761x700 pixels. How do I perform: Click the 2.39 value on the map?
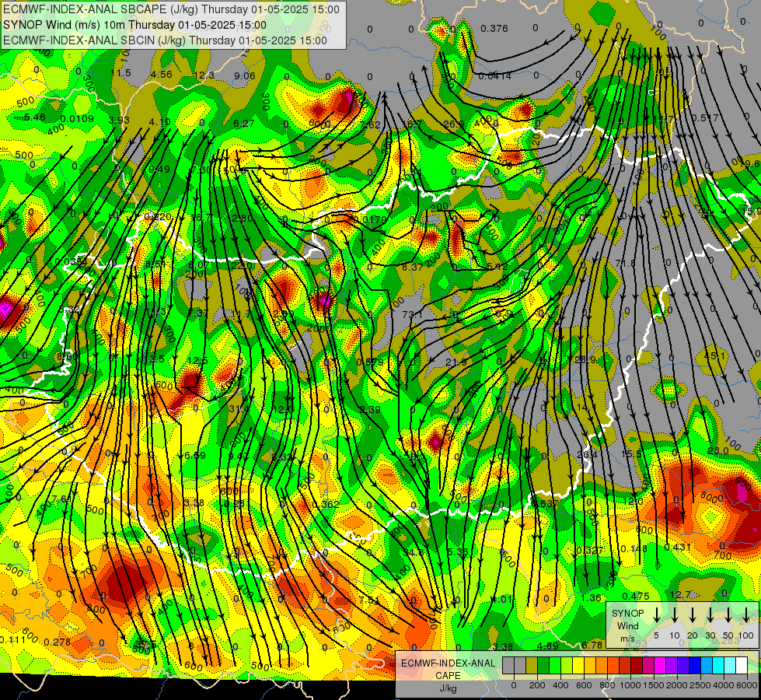370,410
